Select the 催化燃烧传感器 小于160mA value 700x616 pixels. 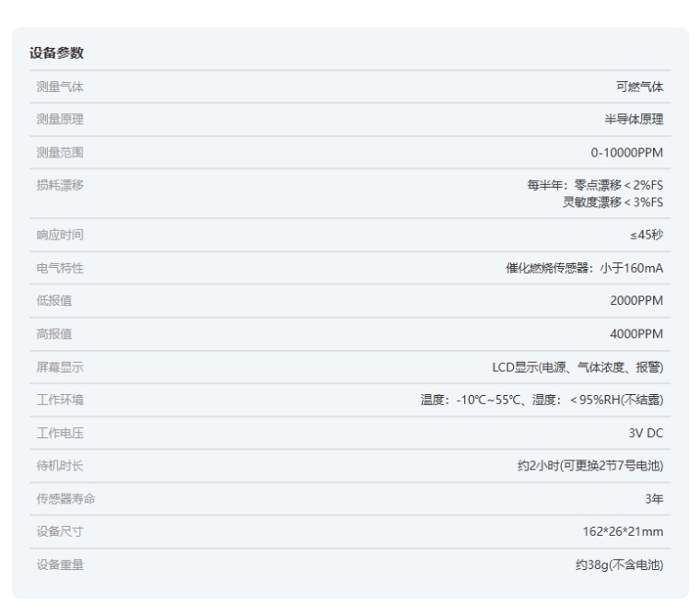point(577,268)
